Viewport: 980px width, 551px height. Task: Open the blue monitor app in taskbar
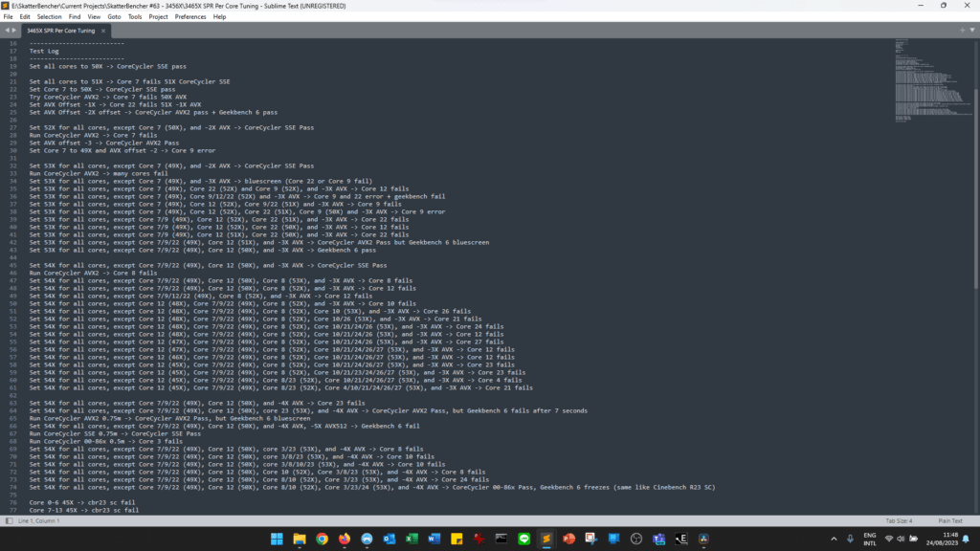(x=613, y=539)
